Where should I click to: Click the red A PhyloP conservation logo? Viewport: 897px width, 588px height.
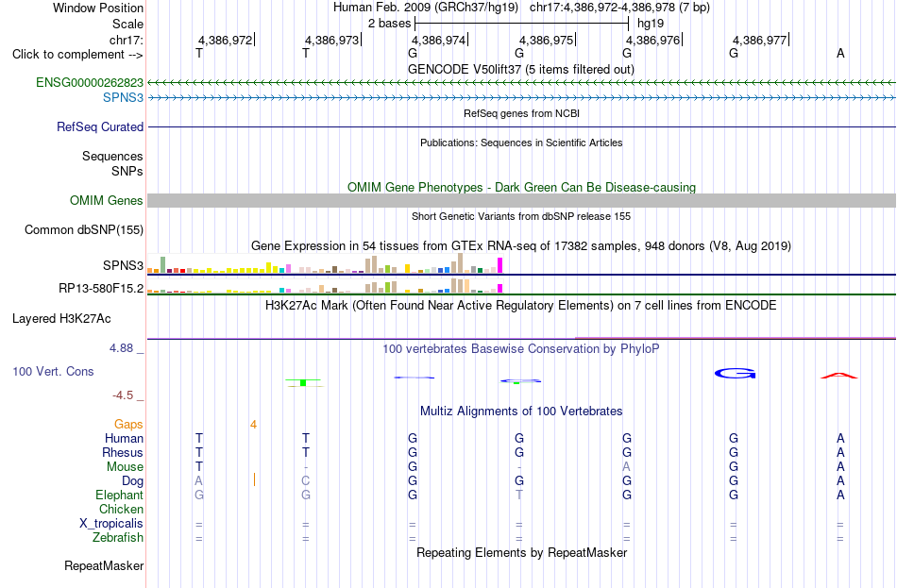tap(838, 376)
